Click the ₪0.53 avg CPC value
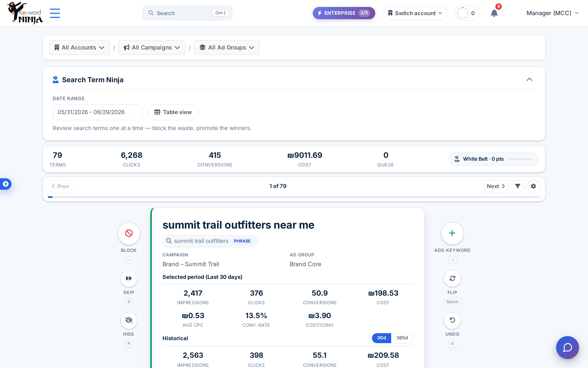Image resolution: width=588 pixels, height=368 pixels. click(193, 315)
